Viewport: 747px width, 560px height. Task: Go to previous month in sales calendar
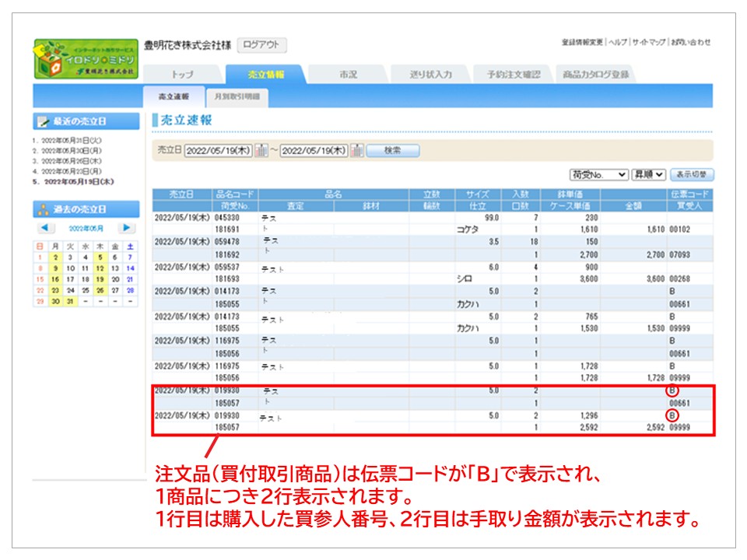47,228
